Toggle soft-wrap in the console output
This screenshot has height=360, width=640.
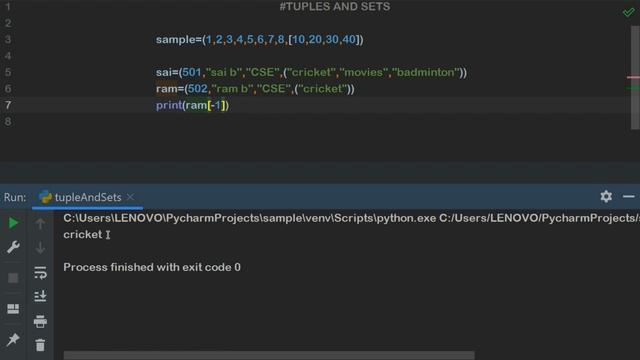coord(40,272)
